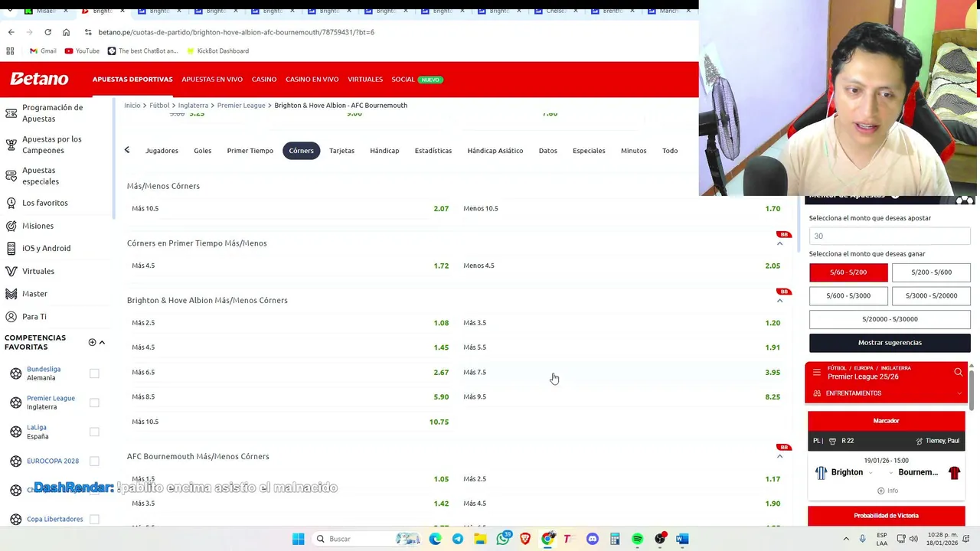Follow the Inglaterra breadcrumb link
Image resolution: width=980 pixels, height=551 pixels.
pyautogui.click(x=193, y=105)
